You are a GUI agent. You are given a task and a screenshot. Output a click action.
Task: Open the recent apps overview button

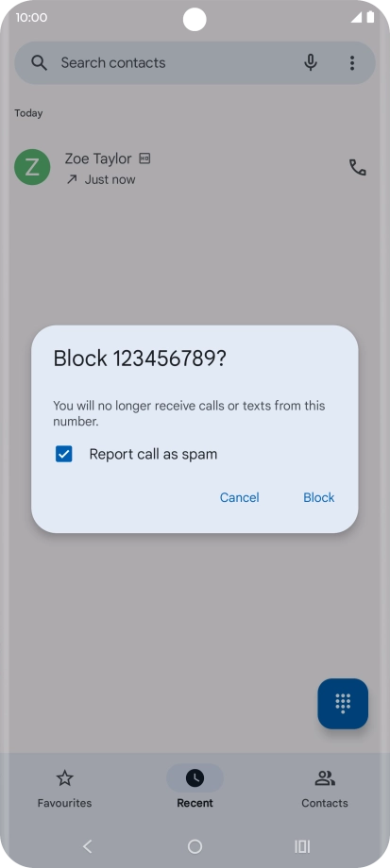click(x=302, y=846)
